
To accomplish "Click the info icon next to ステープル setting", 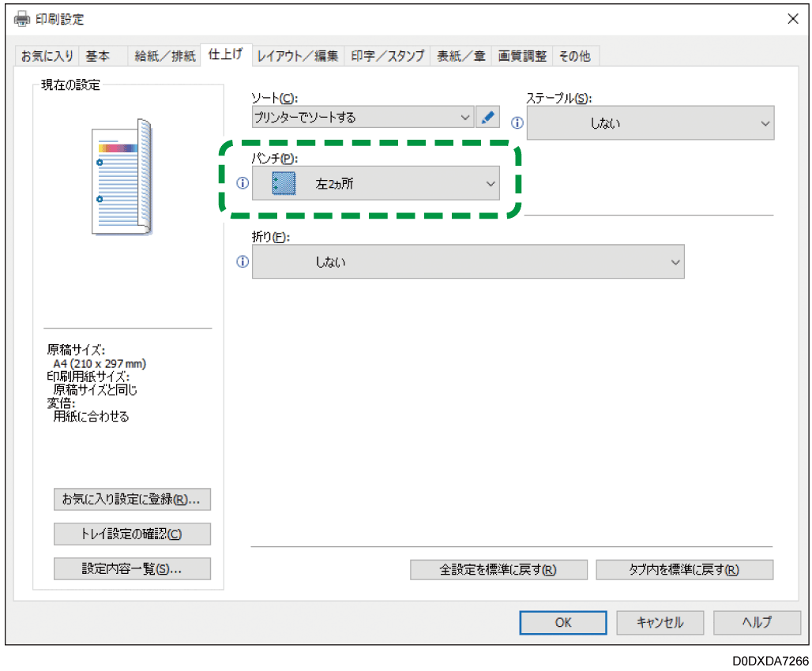I will (x=517, y=122).
